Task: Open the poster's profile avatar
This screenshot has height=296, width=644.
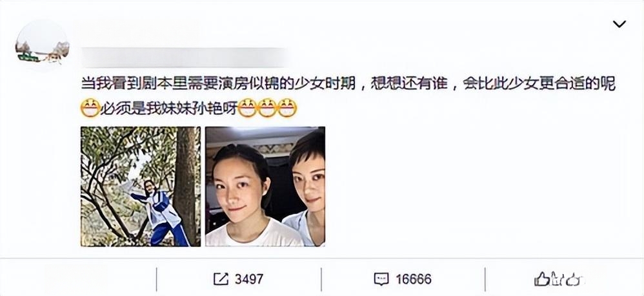Action: (43, 46)
